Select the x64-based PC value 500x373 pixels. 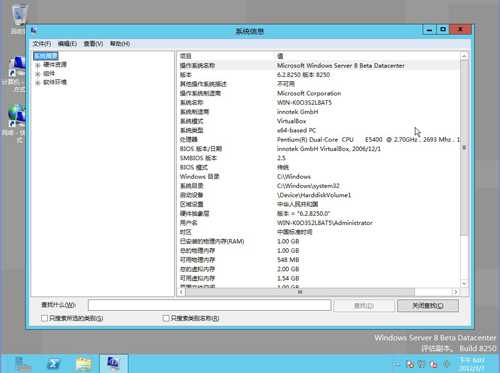coord(296,130)
